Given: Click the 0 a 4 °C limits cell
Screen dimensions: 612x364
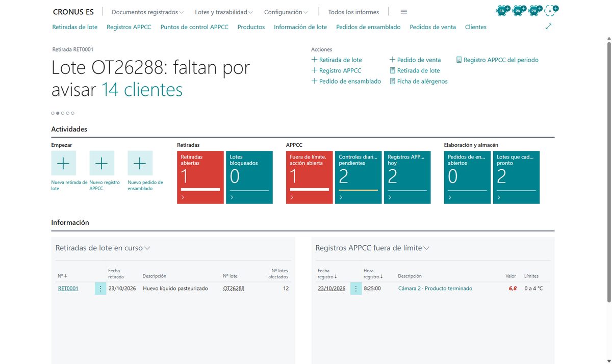Looking at the screenshot, I should pyautogui.click(x=533, y=289).
